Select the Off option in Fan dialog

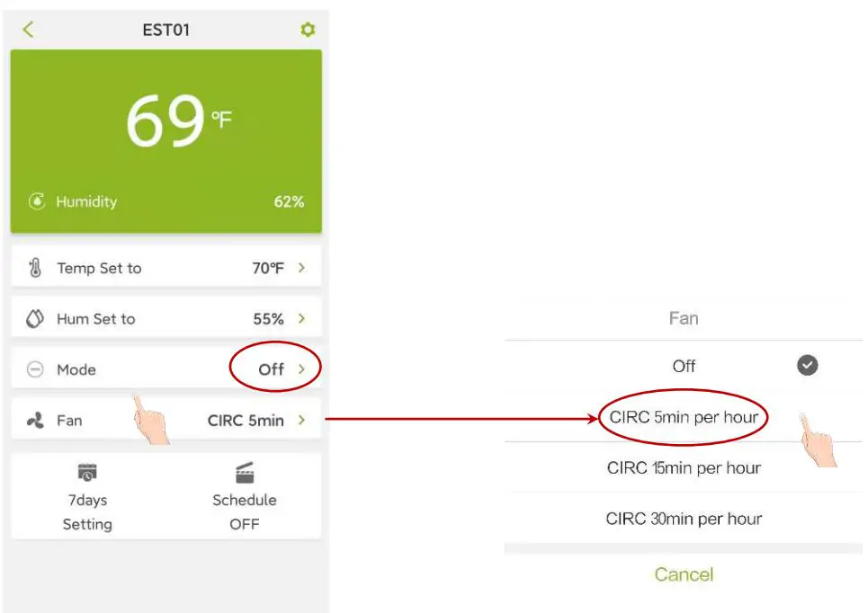(x=684, y=366)
